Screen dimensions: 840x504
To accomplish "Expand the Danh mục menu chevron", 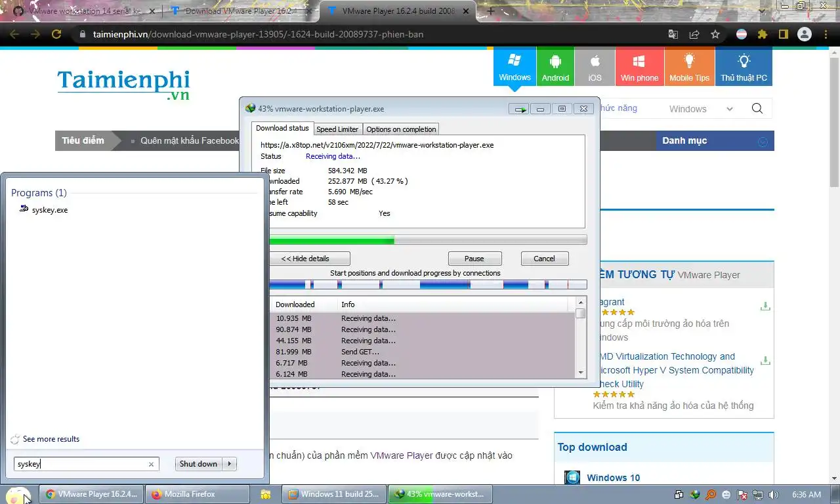I will 763,141.
